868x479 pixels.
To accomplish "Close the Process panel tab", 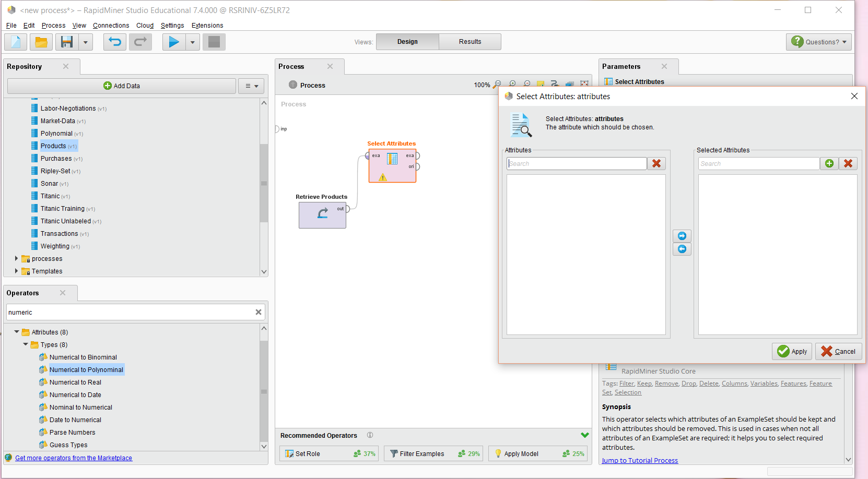I will (330, 66).
